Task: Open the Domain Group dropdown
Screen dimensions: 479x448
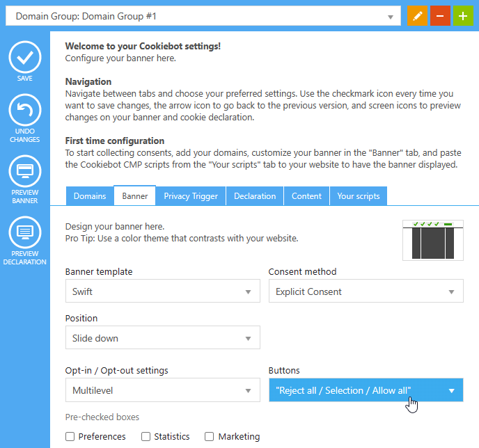Action: coord(203,16)
